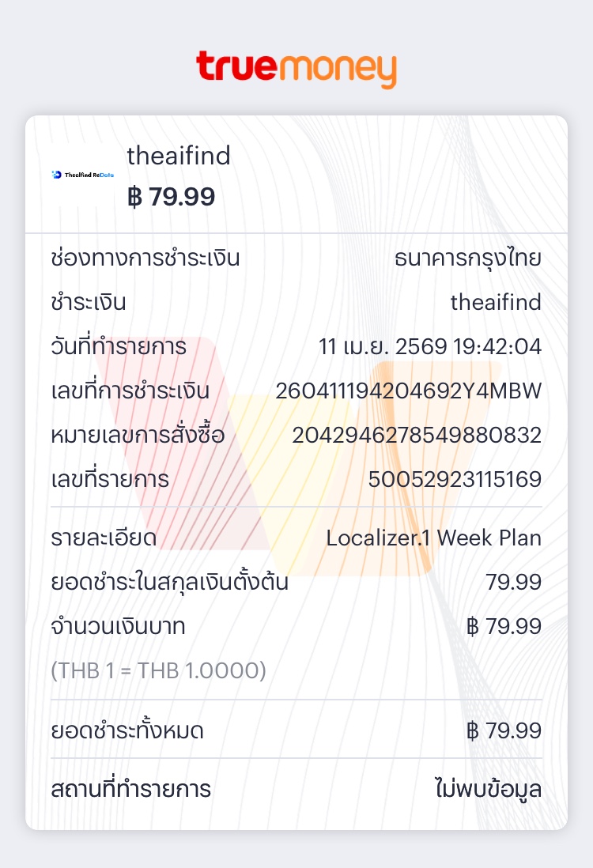The width and height of the screenshot is (593, 868).
Task: Tap the ยอดชำระทั้งหมด label
Action: pyautogui.click(x=127, y=730)
